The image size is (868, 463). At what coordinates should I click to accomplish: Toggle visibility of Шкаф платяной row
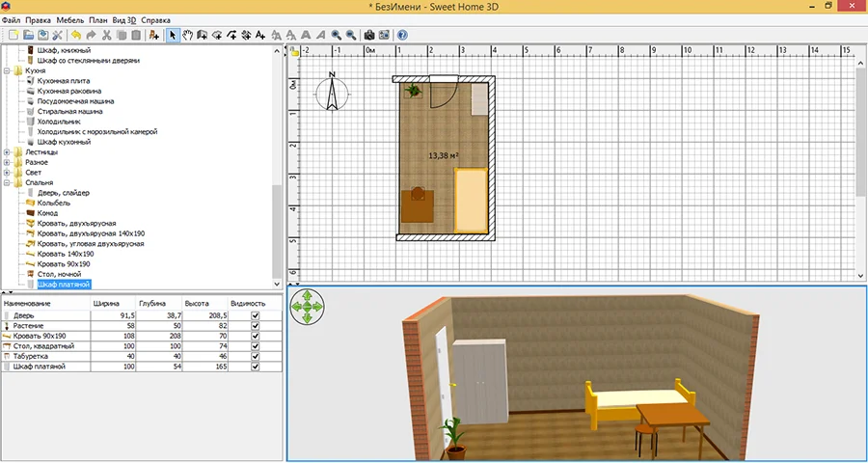(256, 367)
